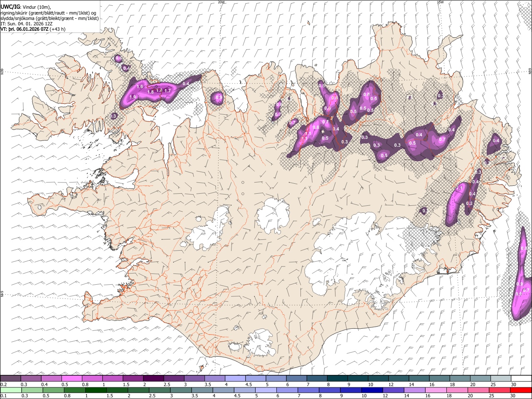This screenshot has width=532, height=399.
Task: Select the 1.6 precipitation value on the map
Action: (140, 86)
